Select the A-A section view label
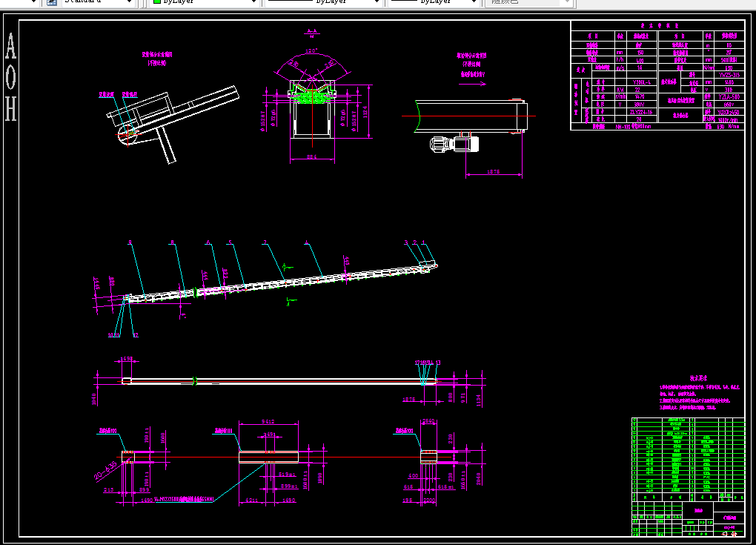This screenshot has width=756, height=545. (312, 33)
